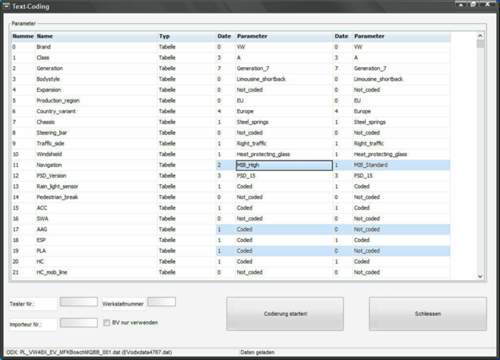Start coding with the 'Codierung starten' button
500x360 pixels.
pyautogui.click(x=285, y=314)
